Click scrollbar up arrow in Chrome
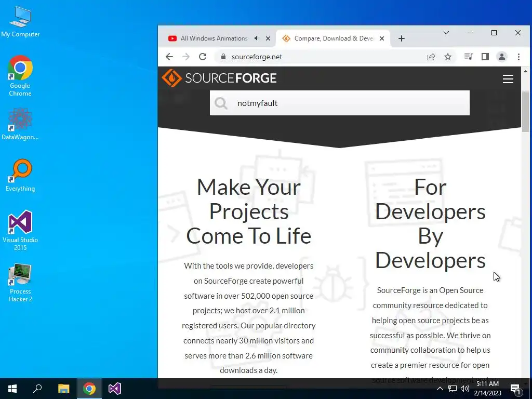The width and height of the screenshot is (532, 399). (x=526, y=71)
